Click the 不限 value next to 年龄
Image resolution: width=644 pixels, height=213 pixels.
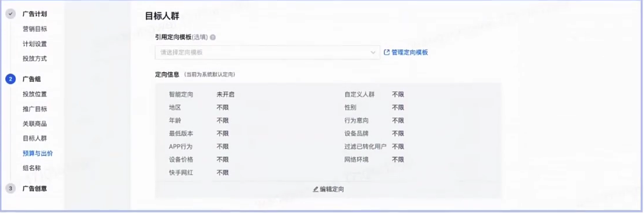(223, 120)
